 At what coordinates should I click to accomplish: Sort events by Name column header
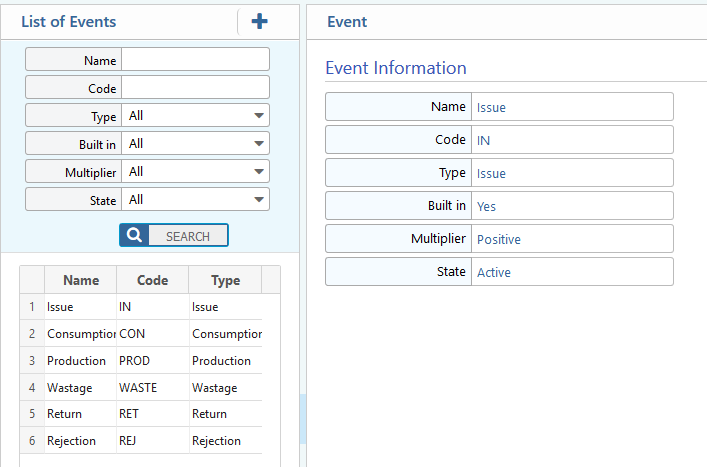pyautogui.click(x=81, y=280)
